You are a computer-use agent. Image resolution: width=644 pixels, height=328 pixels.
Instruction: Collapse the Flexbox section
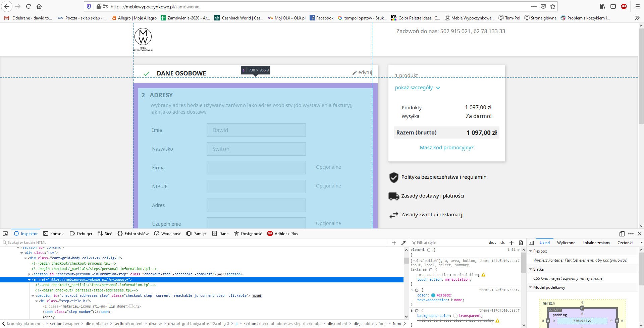tap(531, 251)
